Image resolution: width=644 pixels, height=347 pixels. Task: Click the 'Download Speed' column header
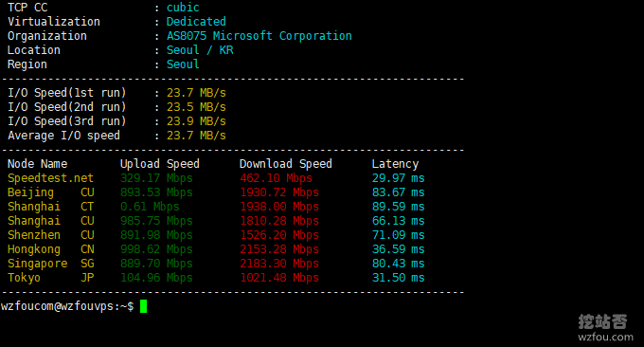point(286,164)
